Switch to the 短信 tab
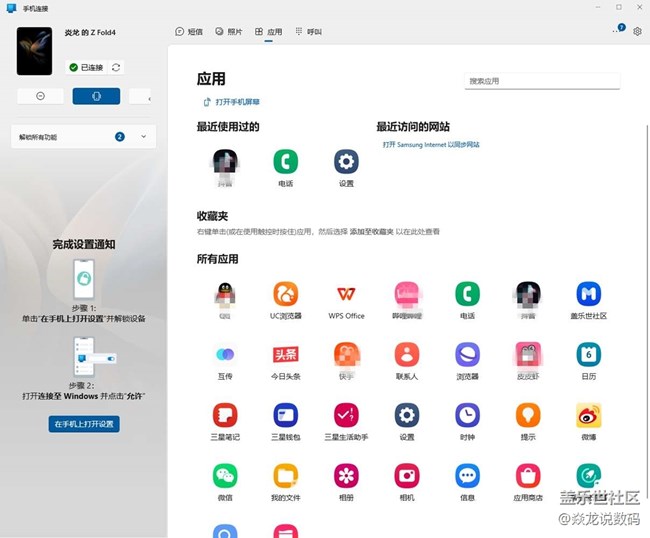The image size is (650, 538). point(189,32)
